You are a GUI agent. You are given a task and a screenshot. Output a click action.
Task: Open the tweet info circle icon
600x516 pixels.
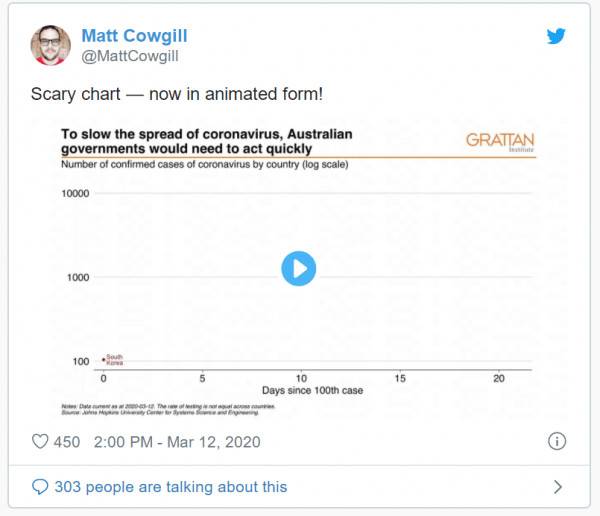pyautogui.click(x=557, y=441)
